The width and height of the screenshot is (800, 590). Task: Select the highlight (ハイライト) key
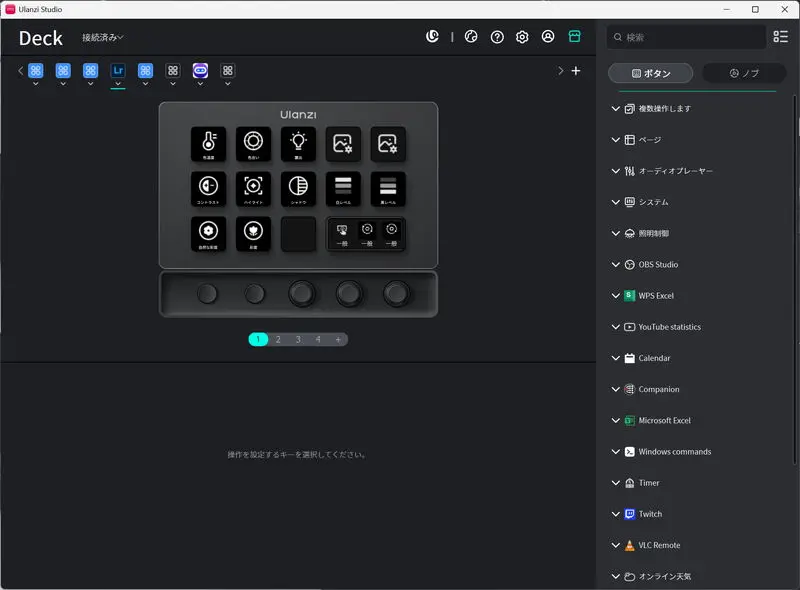coord(253,188)
